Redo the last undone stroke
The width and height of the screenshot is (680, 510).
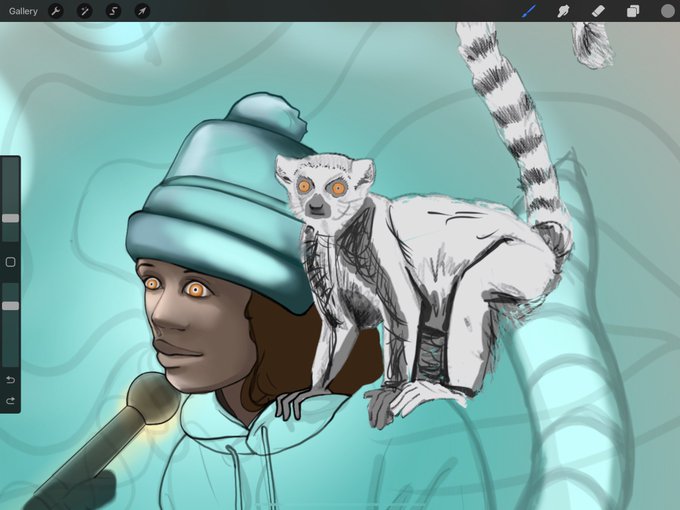point(10,401)
